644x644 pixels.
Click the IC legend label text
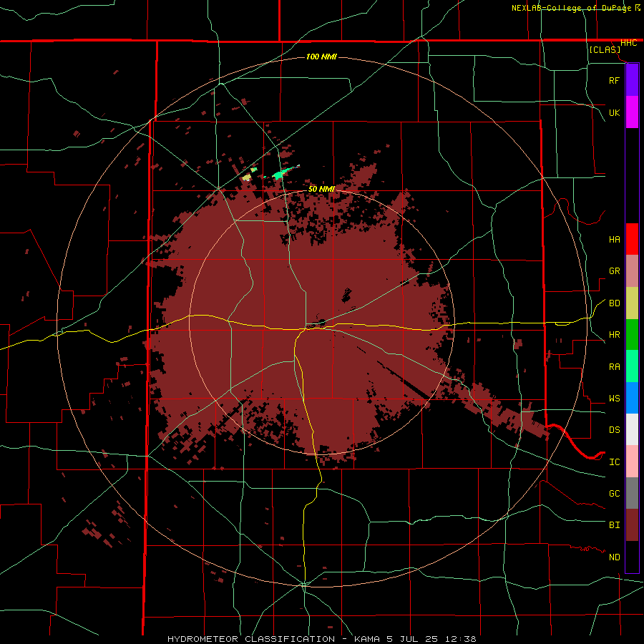[x=614, y=462]
